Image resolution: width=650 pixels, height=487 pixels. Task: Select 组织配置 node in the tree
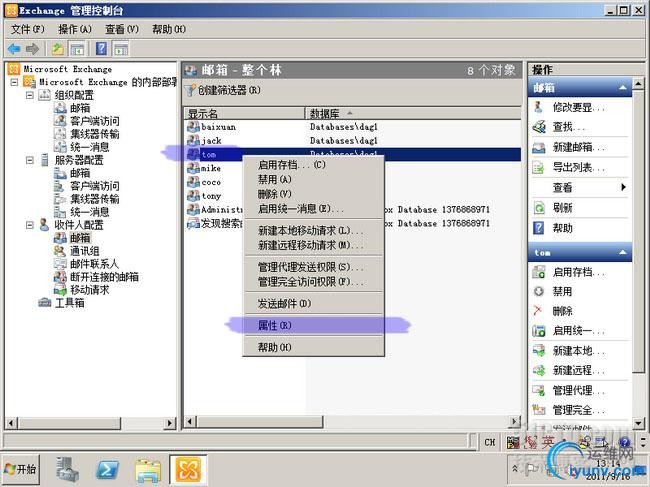74,95
